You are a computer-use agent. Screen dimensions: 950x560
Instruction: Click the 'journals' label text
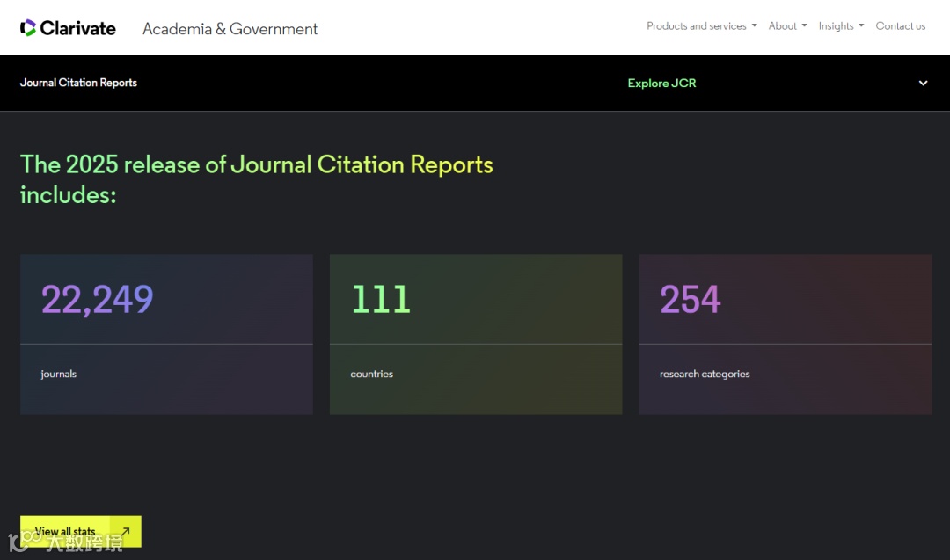pos(59,375)
